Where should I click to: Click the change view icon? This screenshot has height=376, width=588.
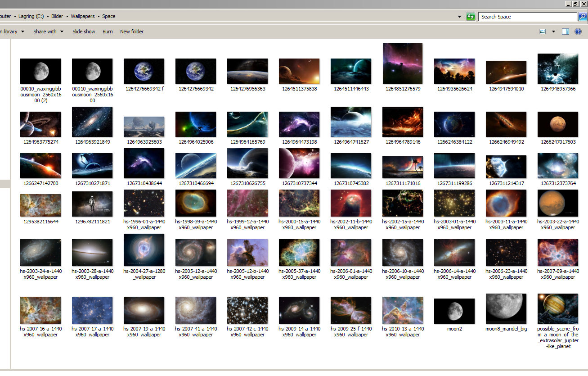pyautogui.click(x=543, y=32)
